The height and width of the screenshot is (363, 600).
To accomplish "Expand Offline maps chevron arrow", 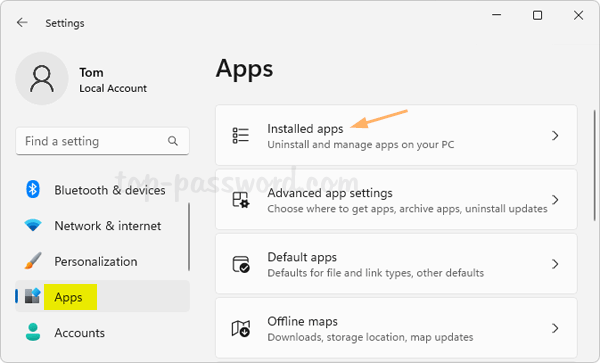I will (x=555, y=328).
